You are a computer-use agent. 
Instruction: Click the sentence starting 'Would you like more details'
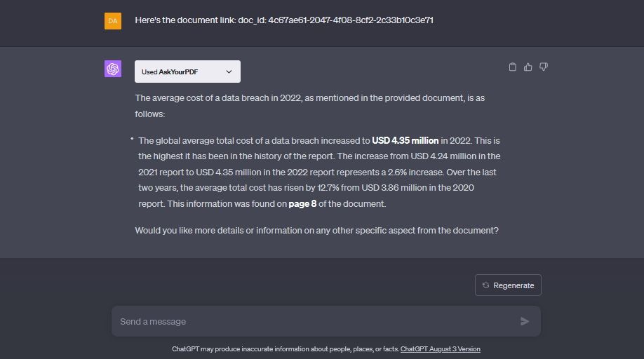click(x=316, y=230)
